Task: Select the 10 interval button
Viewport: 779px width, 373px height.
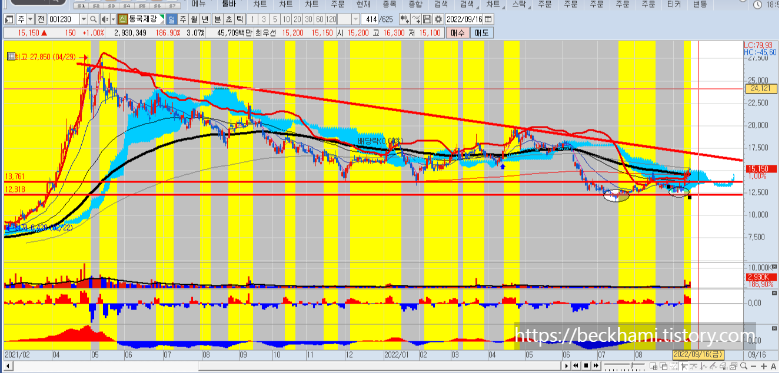Action: [286, 19]
